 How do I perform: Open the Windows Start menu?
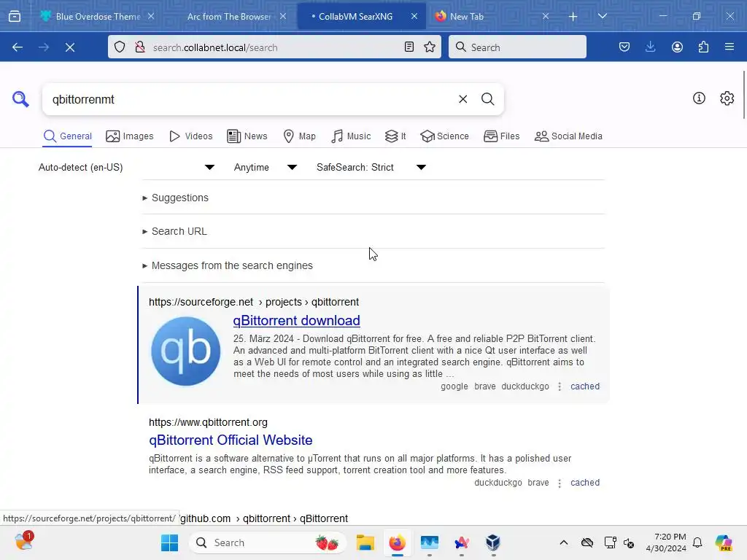tap(169, 542)
